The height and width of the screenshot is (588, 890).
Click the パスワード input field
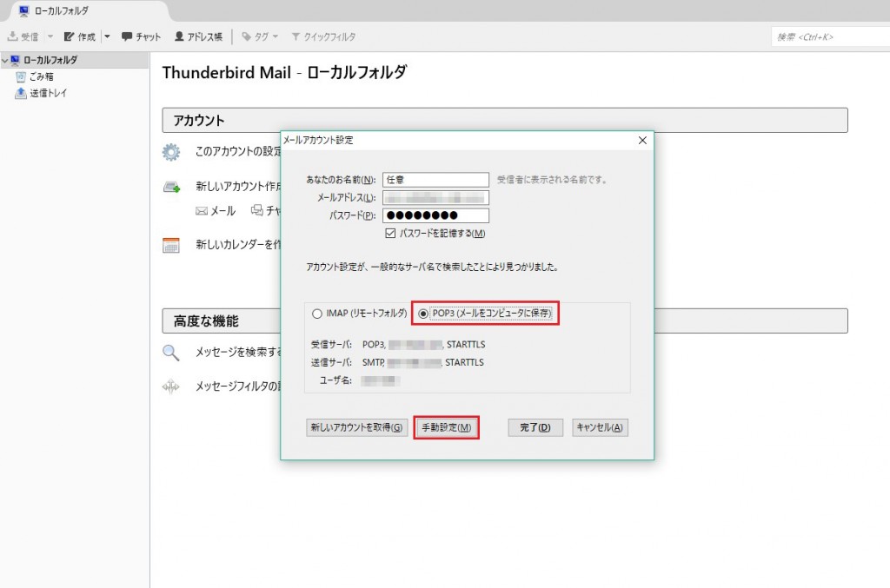[x=435, y=215]
